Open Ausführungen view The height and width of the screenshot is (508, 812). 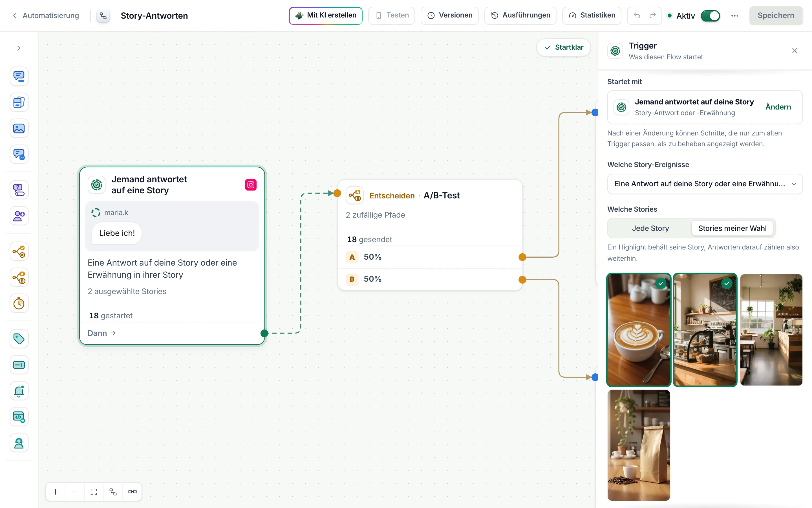(520, 16)
